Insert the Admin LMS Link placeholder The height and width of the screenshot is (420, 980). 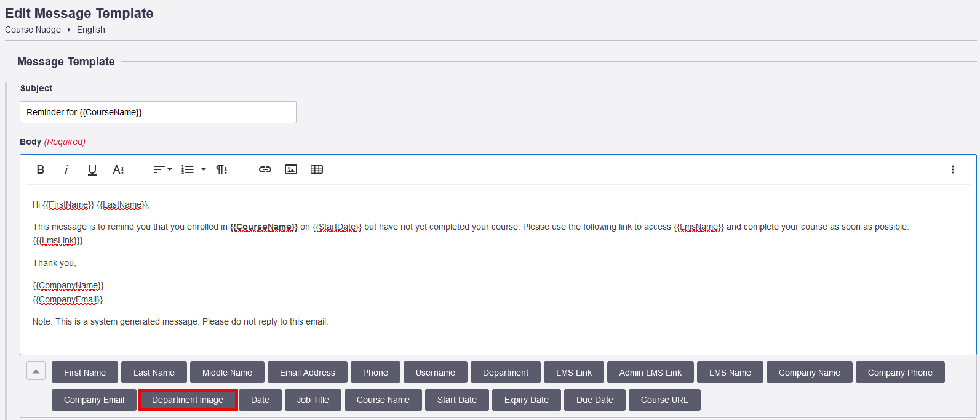point(650,373)
